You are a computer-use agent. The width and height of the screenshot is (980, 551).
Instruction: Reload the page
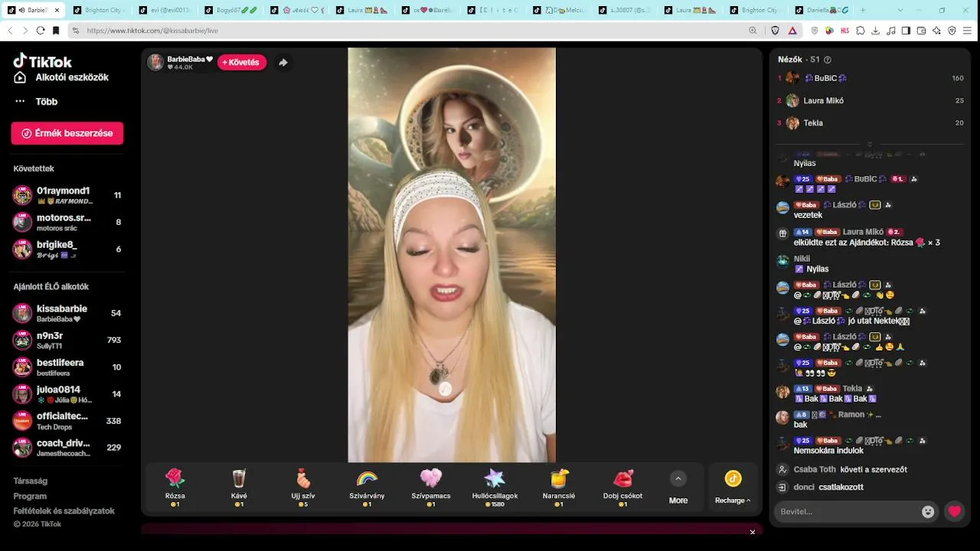pyautogui.click(x=41, y=31)
